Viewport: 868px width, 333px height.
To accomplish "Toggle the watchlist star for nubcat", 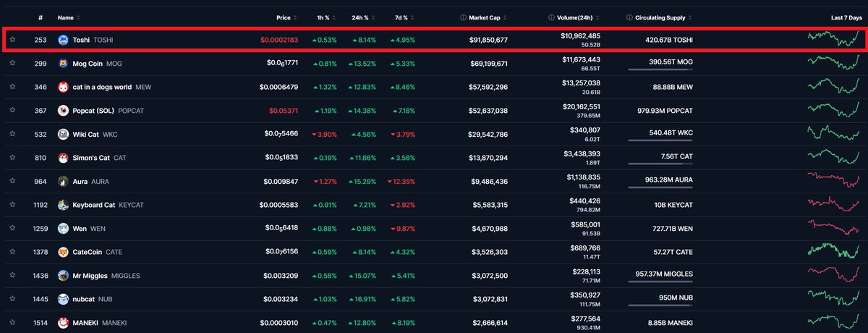I will point(12,299).
